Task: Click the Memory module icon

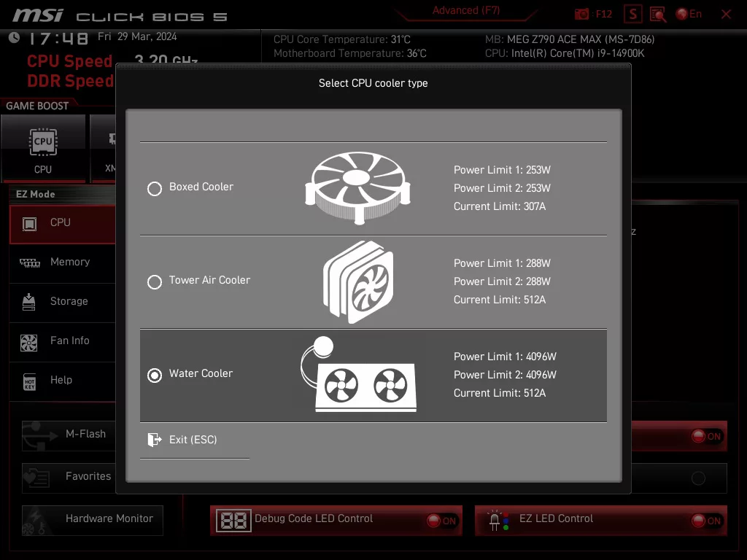Action: click(29, 262)
